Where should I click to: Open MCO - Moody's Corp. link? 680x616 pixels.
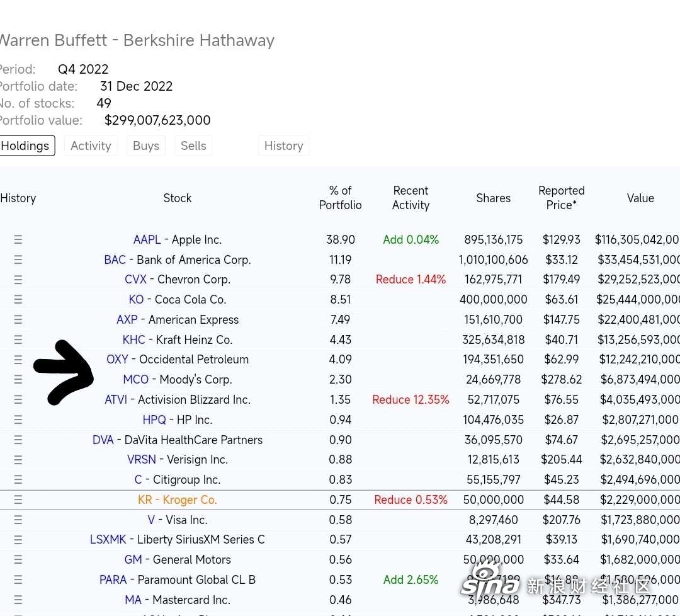[x=178, y=380]
